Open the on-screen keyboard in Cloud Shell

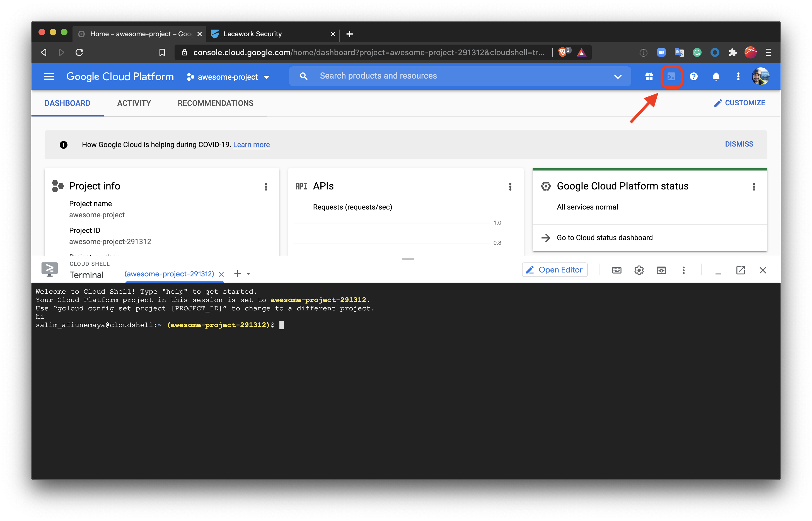616,270
